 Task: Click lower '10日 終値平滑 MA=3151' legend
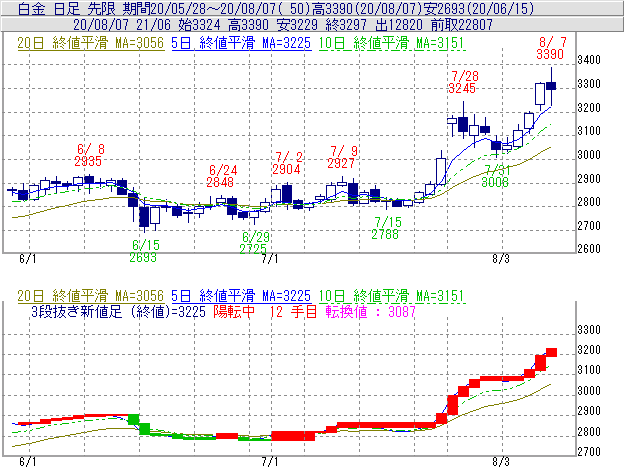pyautogui.click(x=392, y=296)
